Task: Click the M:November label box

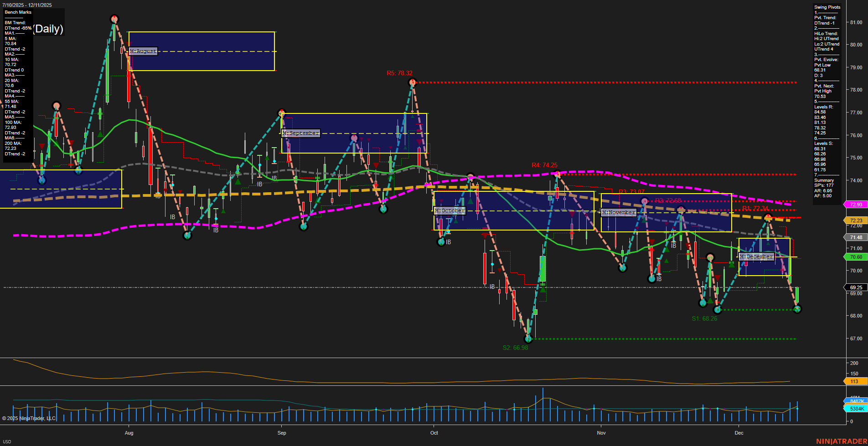Action: (618, 212)
